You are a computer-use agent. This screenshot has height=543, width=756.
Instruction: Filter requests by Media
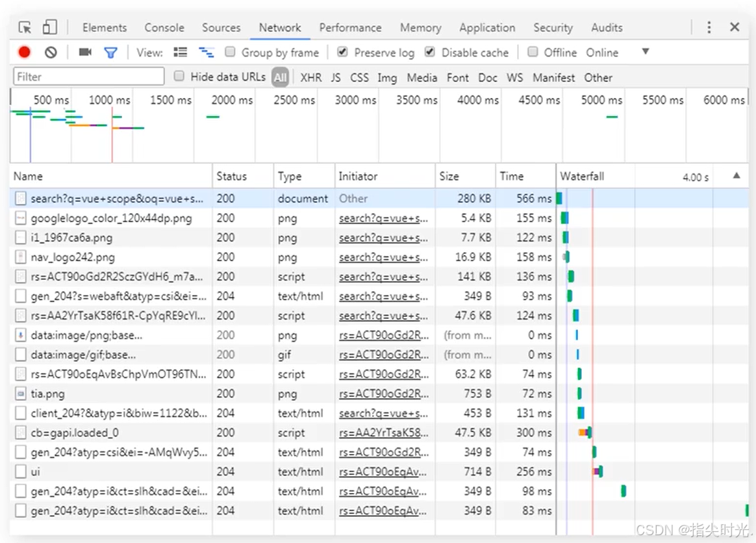[422, 78]
